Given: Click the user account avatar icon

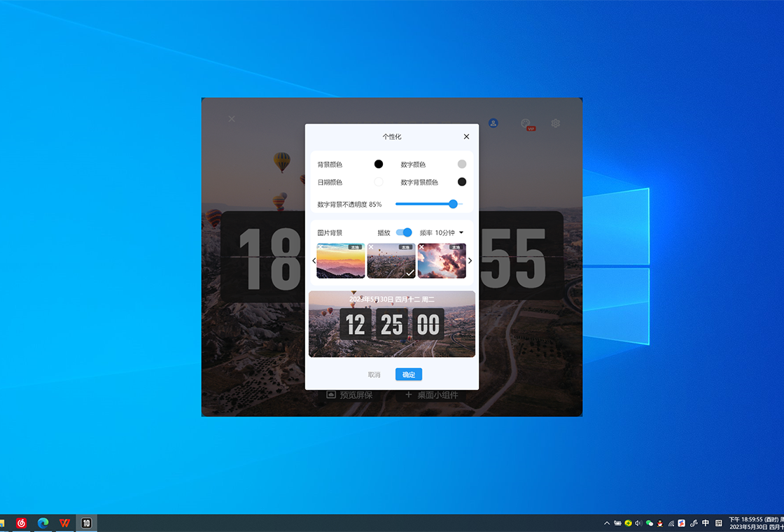Looking at the screenshot, I should [x=493, y=123].
